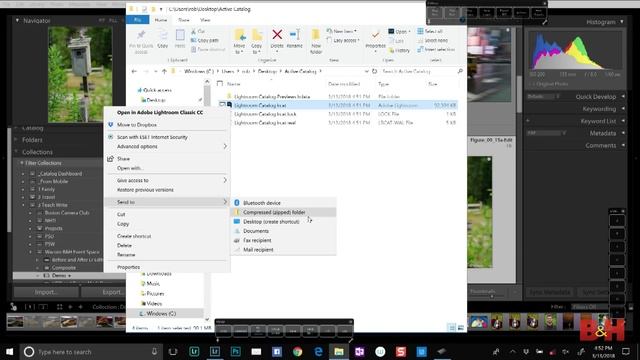Click Lightroom's Export button
This screenshot has height=360, width=640.
point(104,292)
